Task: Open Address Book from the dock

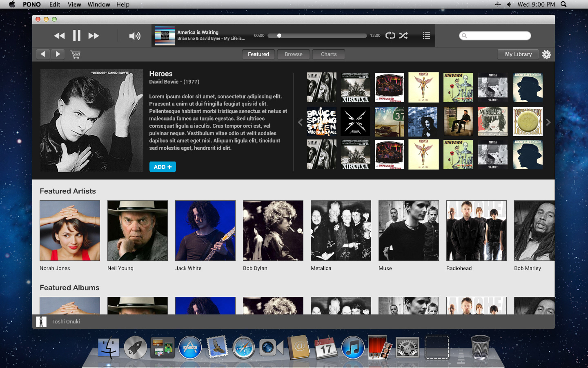Action: point(299,348)
